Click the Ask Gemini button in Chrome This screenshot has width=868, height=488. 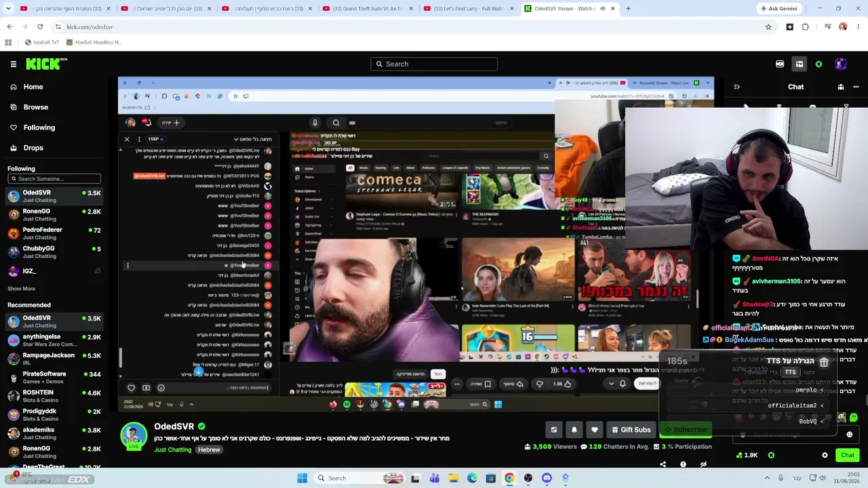[778, 9]
